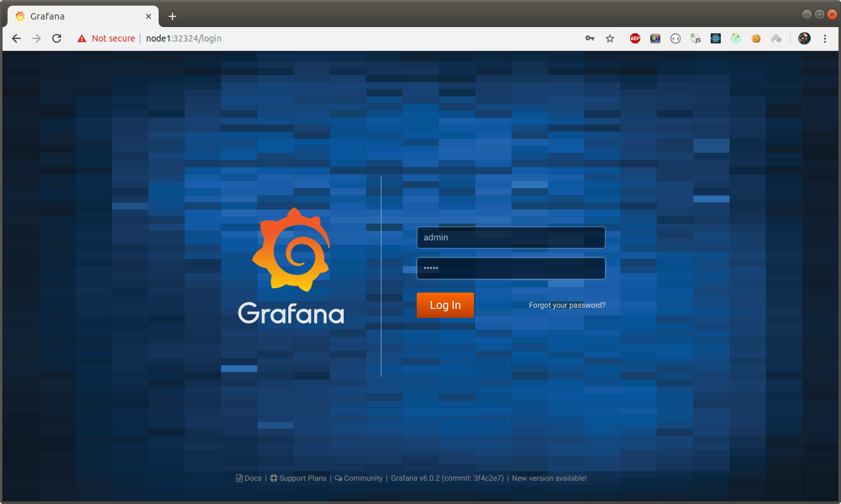Viewport: 841px width, 504px height.
Task: Minimize the browser window
Action: coord(807,14)
